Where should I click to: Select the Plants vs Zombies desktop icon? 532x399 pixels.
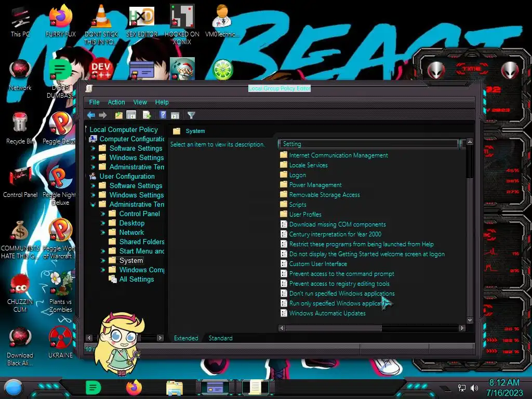(x=60, y=292)
